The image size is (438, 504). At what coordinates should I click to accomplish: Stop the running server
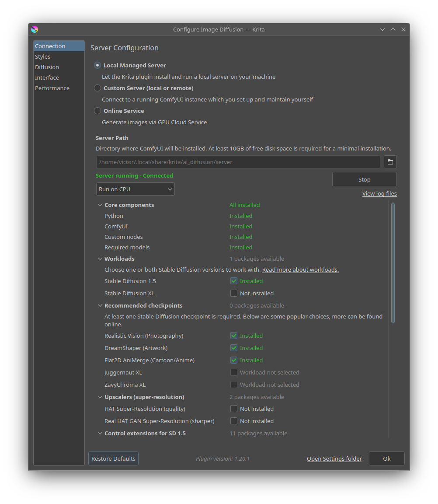(x=364, y=179)
